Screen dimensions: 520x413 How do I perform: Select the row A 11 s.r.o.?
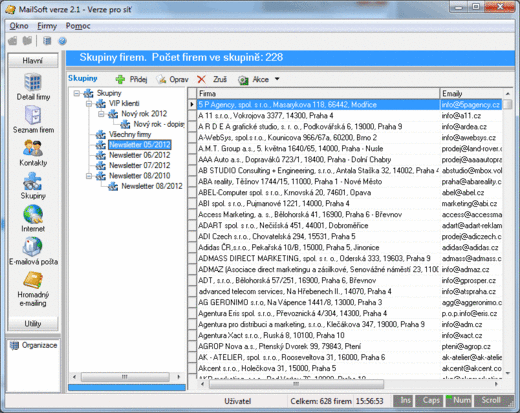[318, 116]
